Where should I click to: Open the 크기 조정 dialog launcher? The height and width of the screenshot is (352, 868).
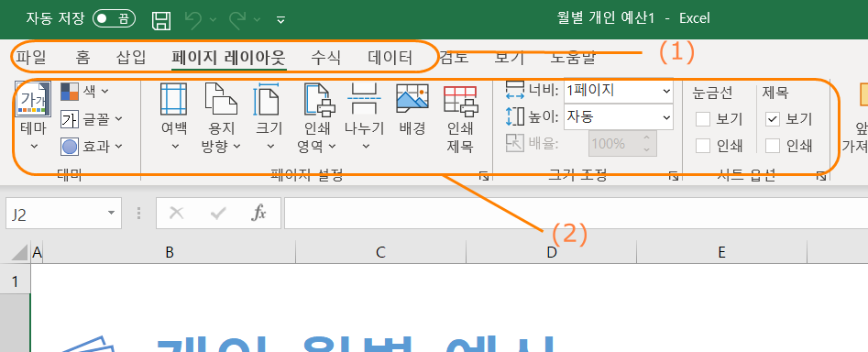tap(673, 176)
